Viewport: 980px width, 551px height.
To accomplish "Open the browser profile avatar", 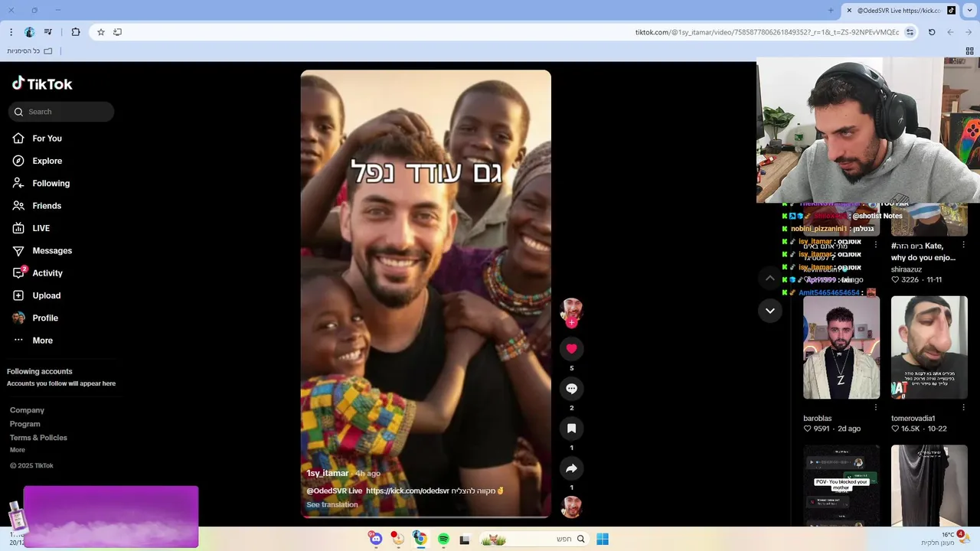I will 30,32.
